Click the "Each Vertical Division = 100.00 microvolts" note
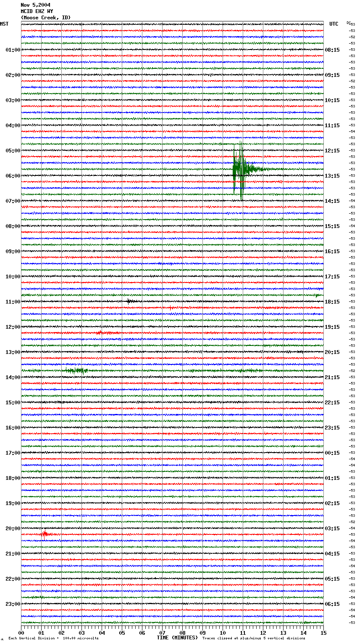This screenshot has width=357, height=644. tap(53, 638)
